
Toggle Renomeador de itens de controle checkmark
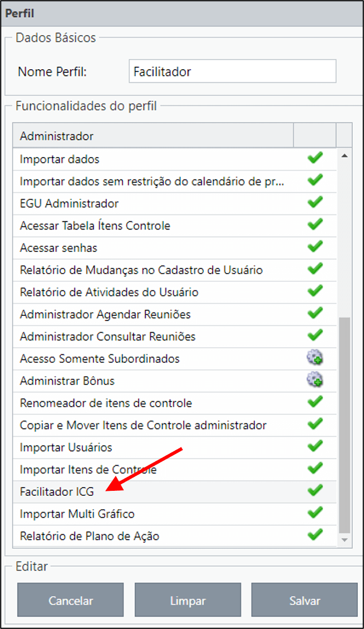[x=315, y=402]
